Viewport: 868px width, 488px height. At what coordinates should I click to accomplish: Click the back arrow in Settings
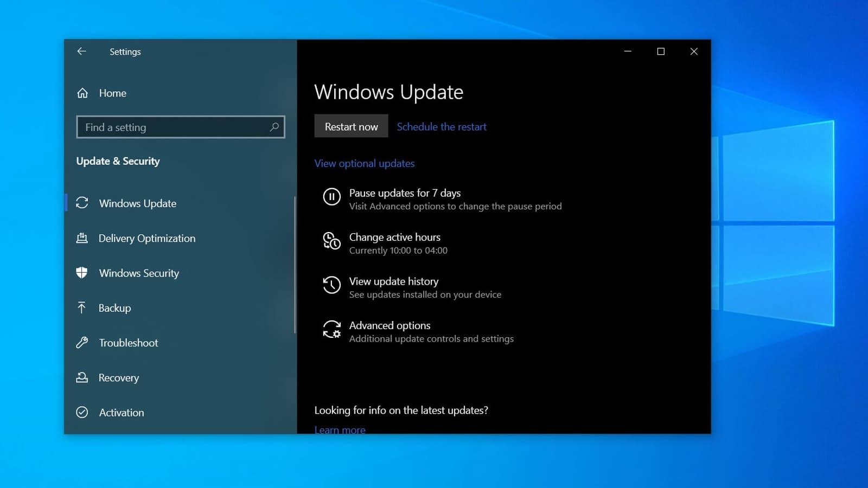(82, 51)
